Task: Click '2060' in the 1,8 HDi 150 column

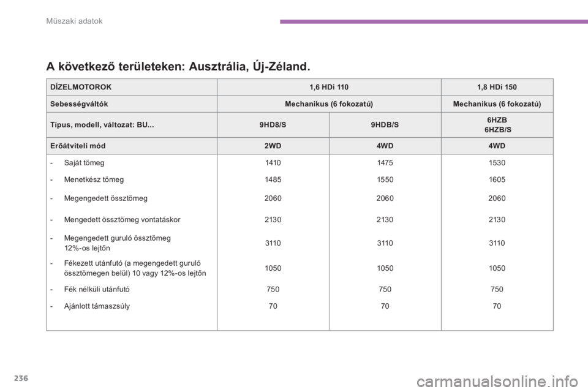Action: point(497,198)
